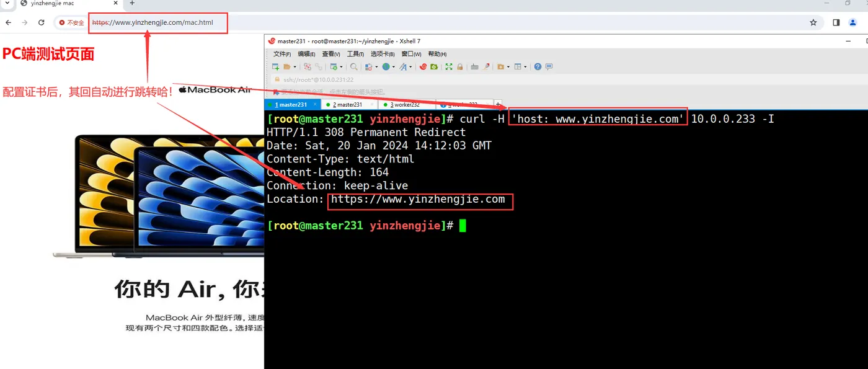Click the highlight pen icon in Xshell toolbar
The width and height of the screenshot is (868, 369).
[486, 67]
